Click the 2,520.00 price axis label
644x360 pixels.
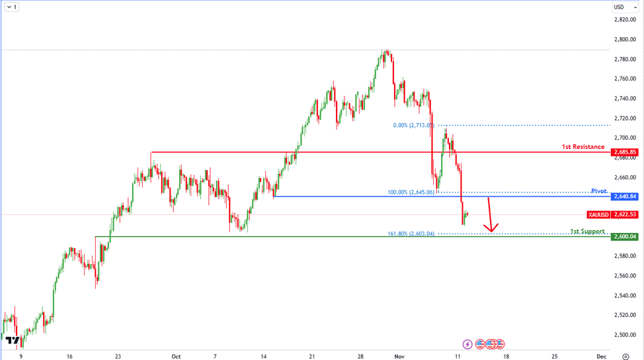click(x=625, y=315)
